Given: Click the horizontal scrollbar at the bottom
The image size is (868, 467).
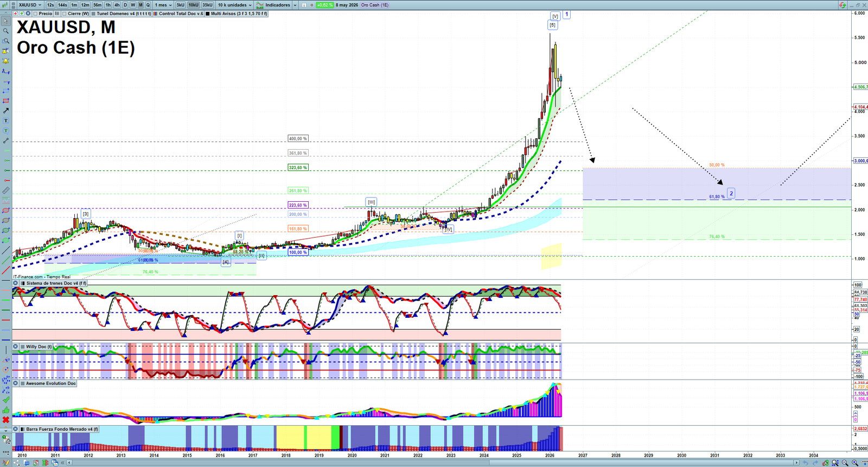Looking at the screenshot, I should (x=433, y=463).
